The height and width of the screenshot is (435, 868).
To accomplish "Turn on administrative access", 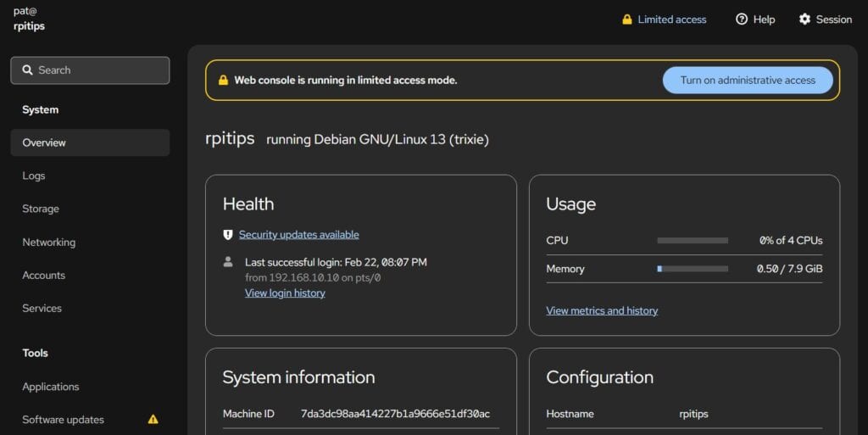I will tap(748, 81).
